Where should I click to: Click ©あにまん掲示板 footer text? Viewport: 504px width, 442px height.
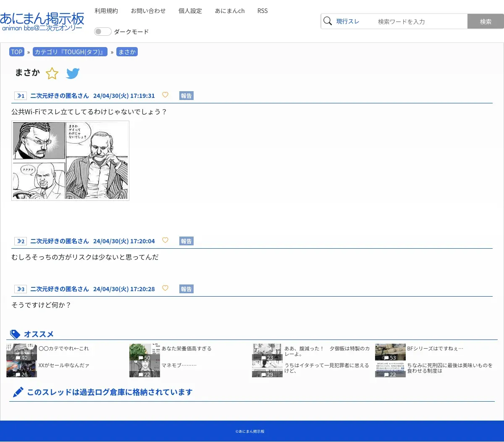tap(250, 431)
